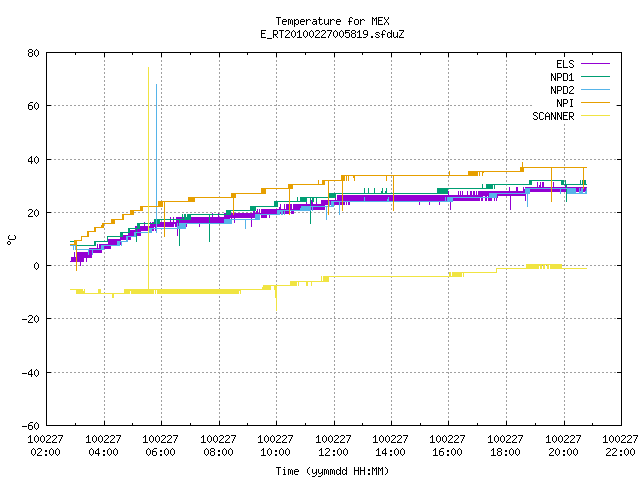Click the y-axis tick label 40

33,160
